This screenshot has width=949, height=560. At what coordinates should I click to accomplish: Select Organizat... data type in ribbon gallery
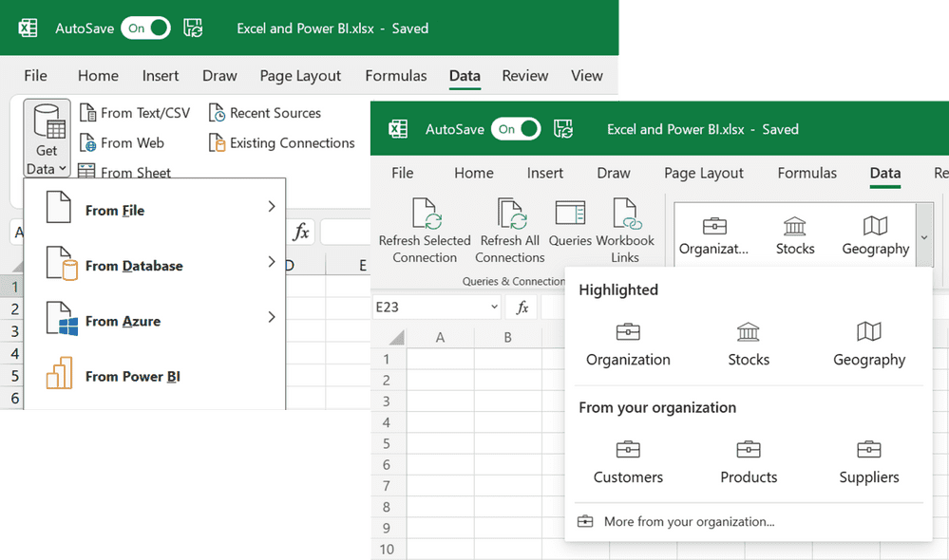714,235
